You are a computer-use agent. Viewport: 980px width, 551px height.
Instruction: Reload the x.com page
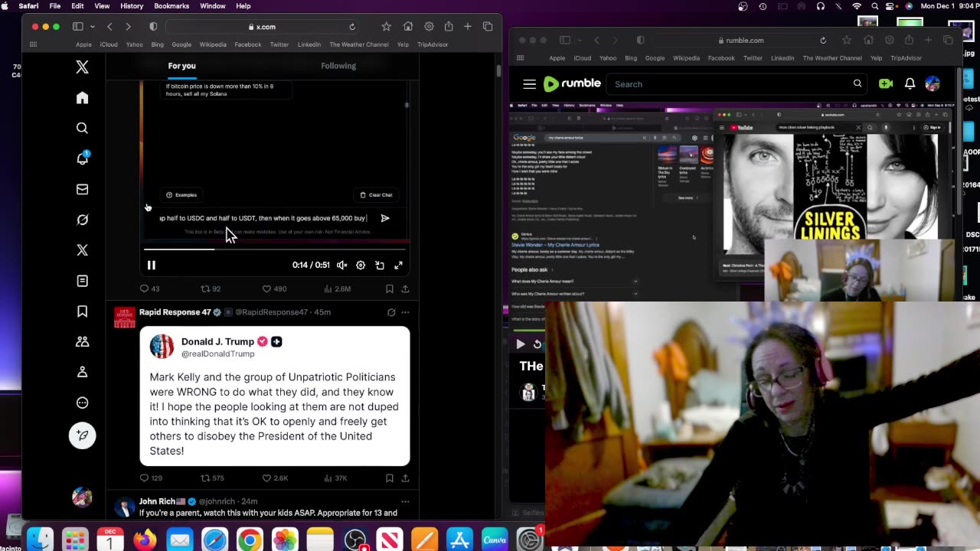(x=352, y=27)
